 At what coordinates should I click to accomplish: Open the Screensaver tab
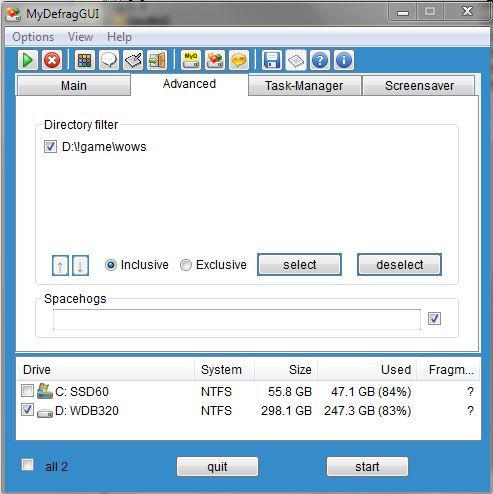419,86
